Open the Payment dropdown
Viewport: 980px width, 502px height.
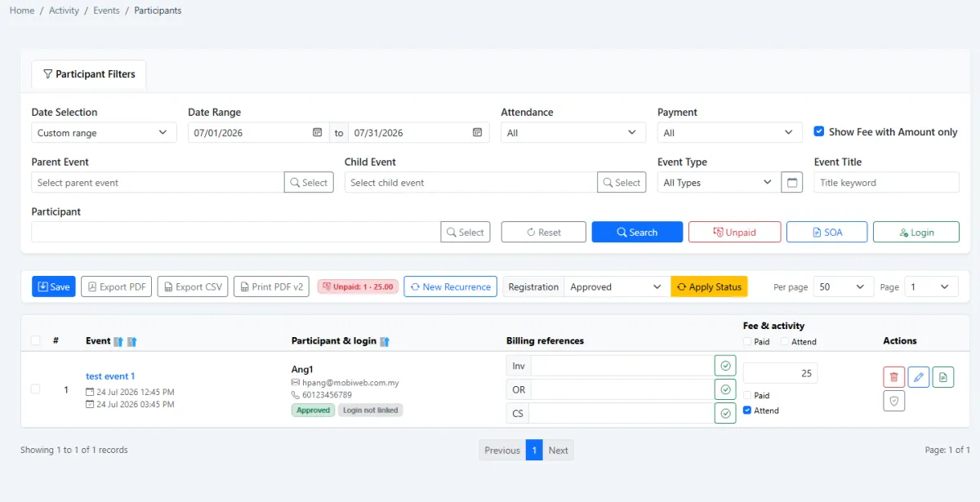(730, 132)
